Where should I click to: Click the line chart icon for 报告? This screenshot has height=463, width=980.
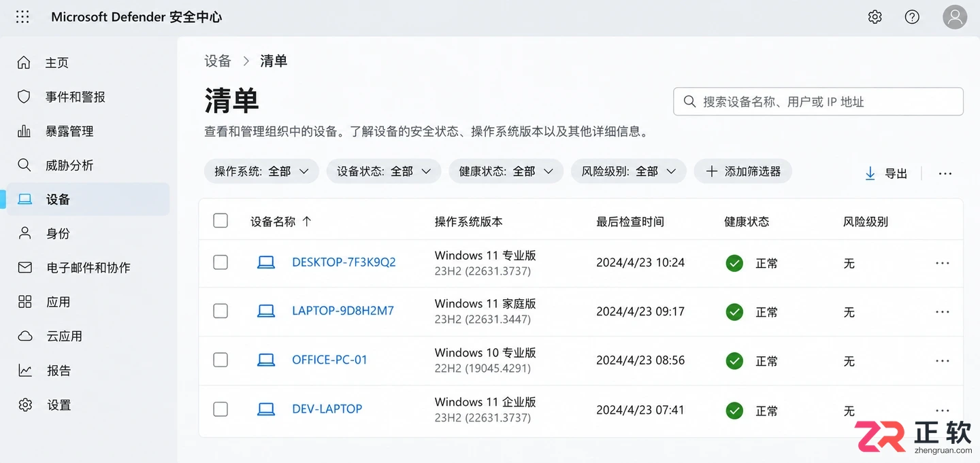[x=25, y=371]
